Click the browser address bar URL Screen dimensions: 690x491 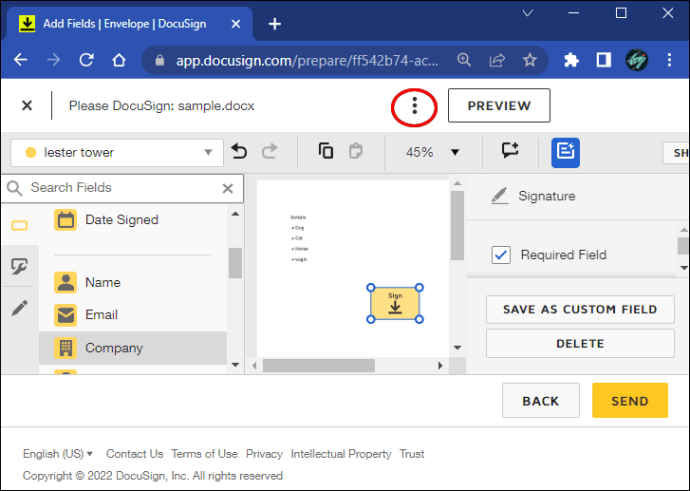coord(307,60)
